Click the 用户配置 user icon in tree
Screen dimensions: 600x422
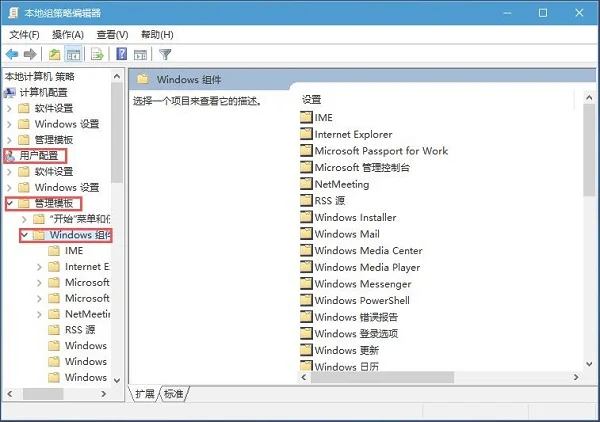point(10,156)
